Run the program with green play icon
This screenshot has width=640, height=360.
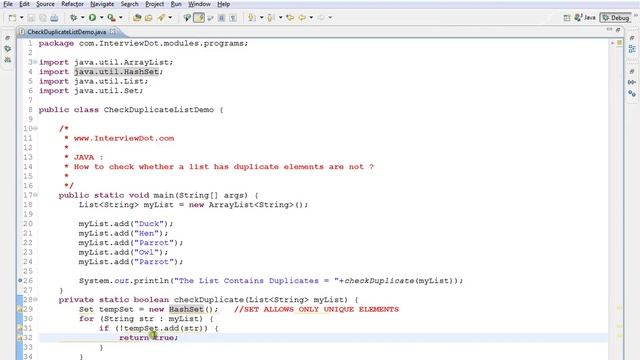(93, 18)
